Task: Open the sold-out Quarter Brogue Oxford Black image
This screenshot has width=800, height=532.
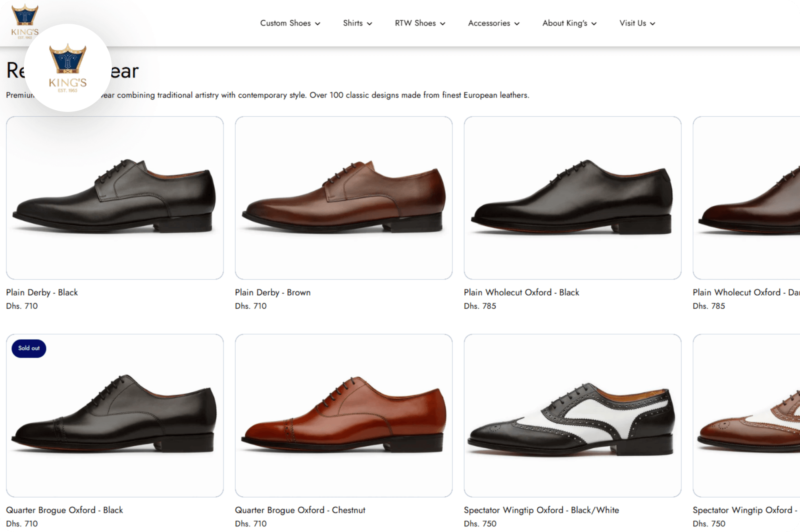Action: pyautogui.click(x=115, y=415)
